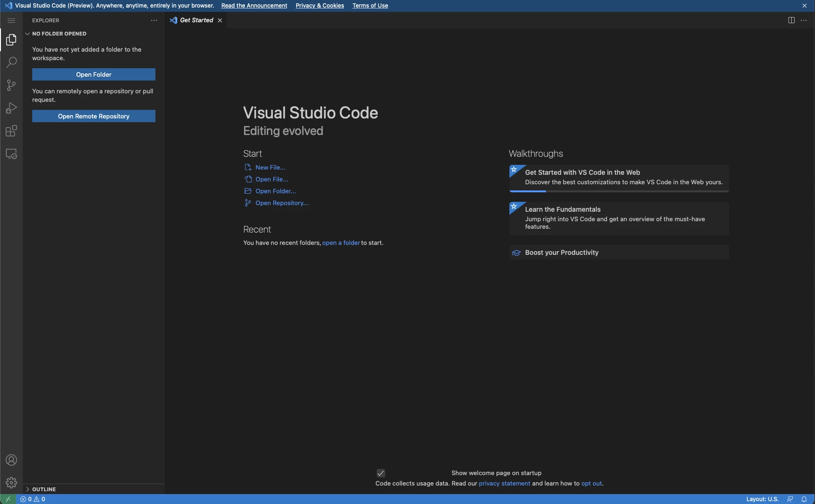Click the EXPLORER panel title

45,20
